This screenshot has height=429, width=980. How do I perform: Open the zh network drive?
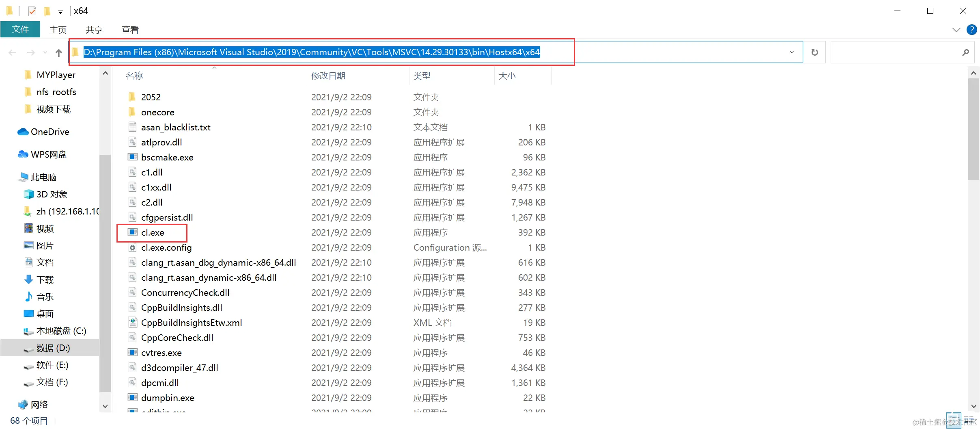(68, 212)
